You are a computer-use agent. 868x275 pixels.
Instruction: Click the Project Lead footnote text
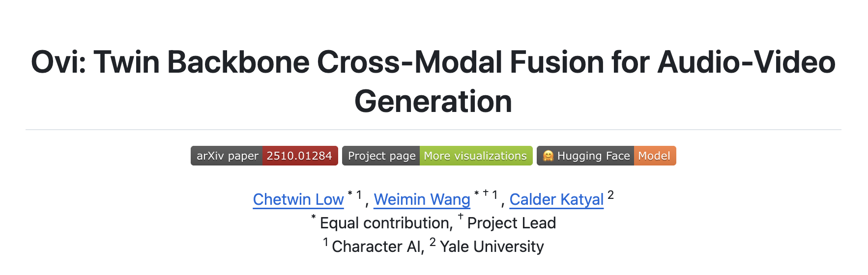point(511,223)
